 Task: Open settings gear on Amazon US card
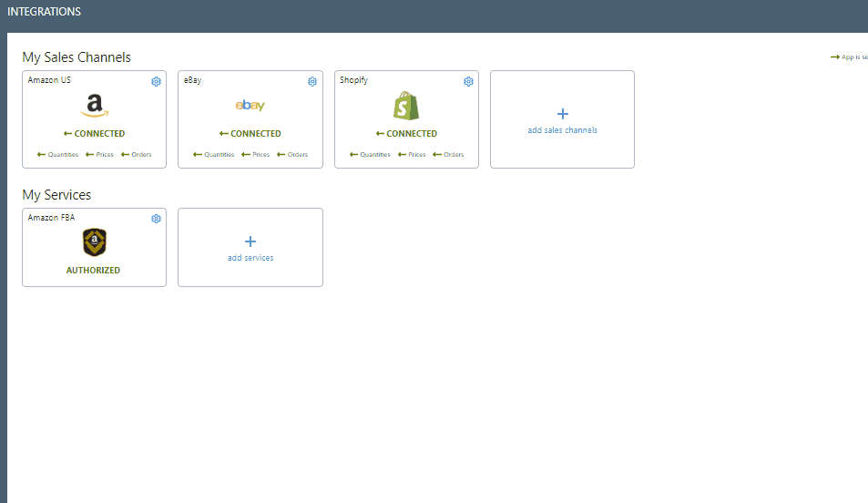[x=156, y=81]
